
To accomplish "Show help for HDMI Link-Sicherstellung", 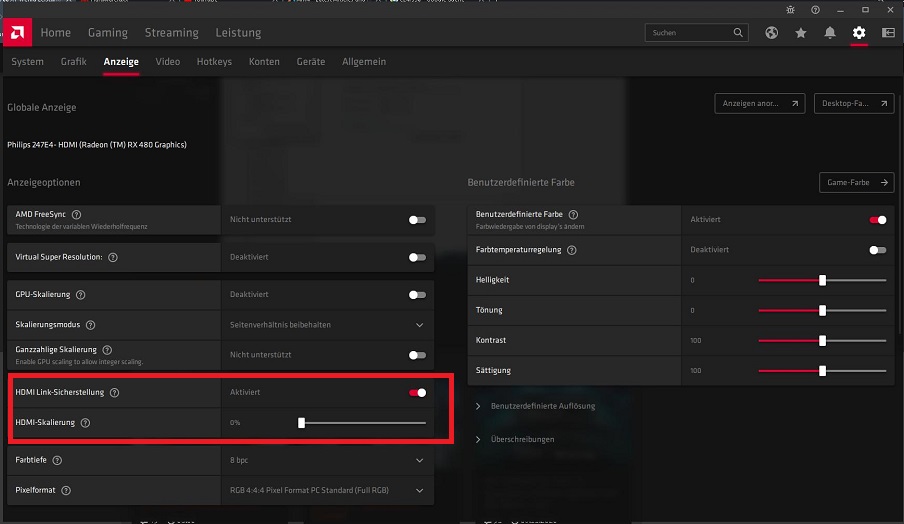I will coord(115,393).
